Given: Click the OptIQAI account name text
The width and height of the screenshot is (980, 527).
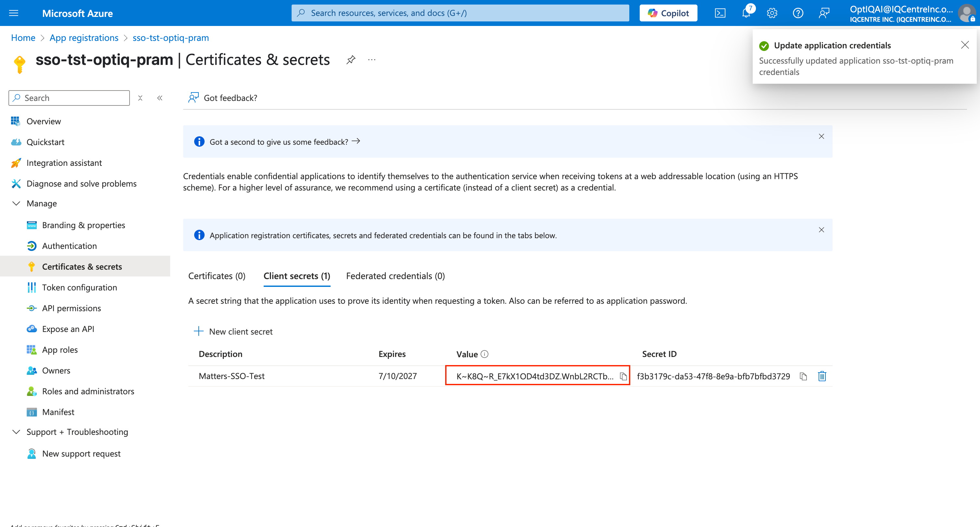Looking at the screenshot, I should [901, 9].
